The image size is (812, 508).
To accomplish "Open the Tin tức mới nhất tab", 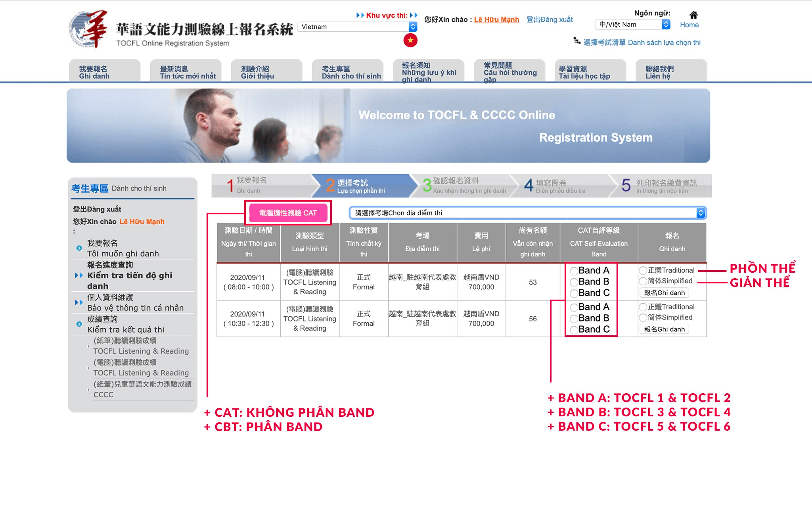I will tap(186, 71).
